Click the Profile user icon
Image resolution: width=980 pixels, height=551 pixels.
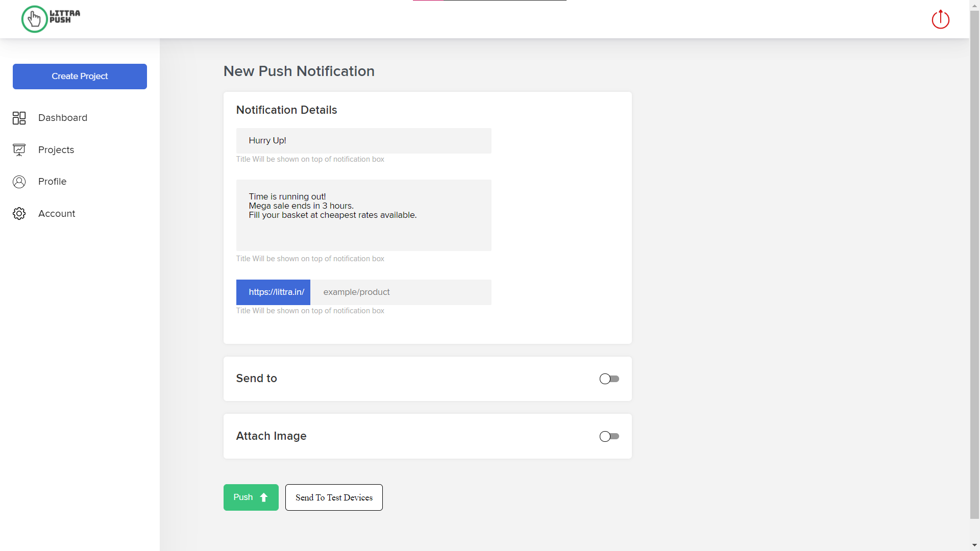[19, 182]
